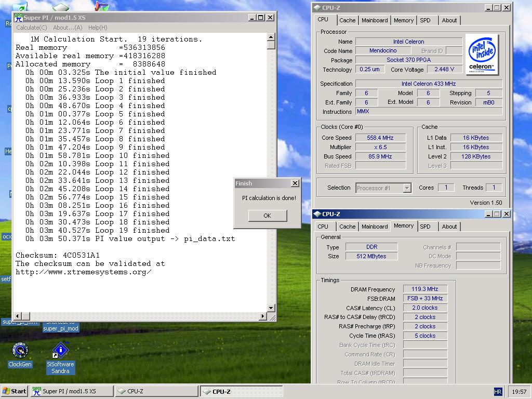Click the bottom CPU-Z window title icon
Image resolution: width=532 pixels, height=399 pixels.
click(x=317, y=214)
